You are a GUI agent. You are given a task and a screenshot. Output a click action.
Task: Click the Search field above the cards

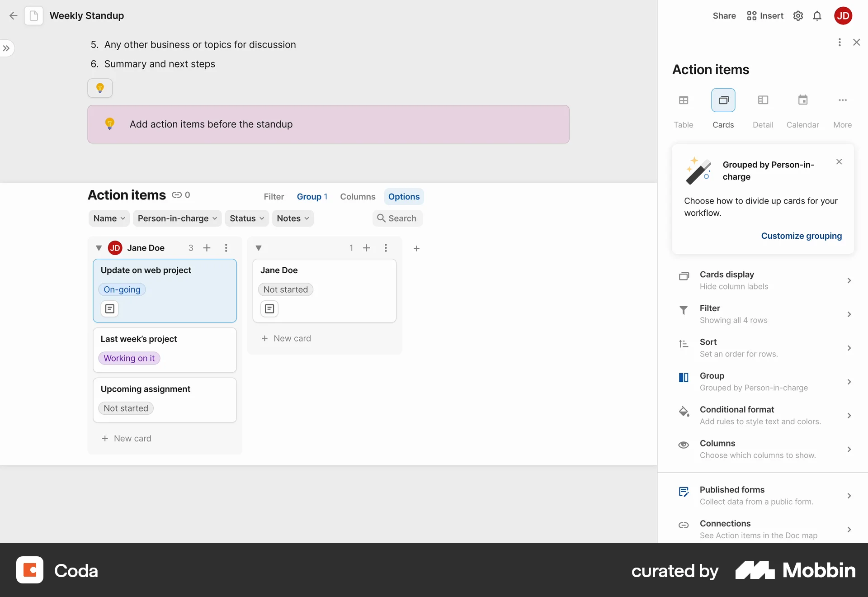click(x=397, y=218)
